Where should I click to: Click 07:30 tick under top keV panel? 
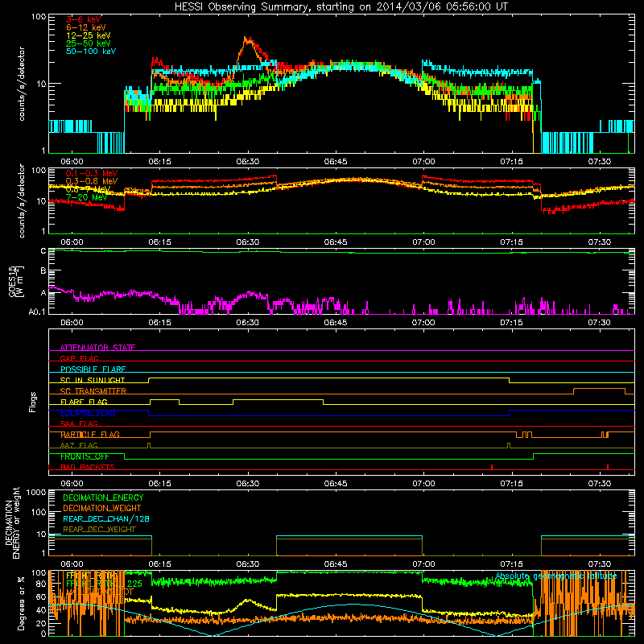(x=599, y=162)
